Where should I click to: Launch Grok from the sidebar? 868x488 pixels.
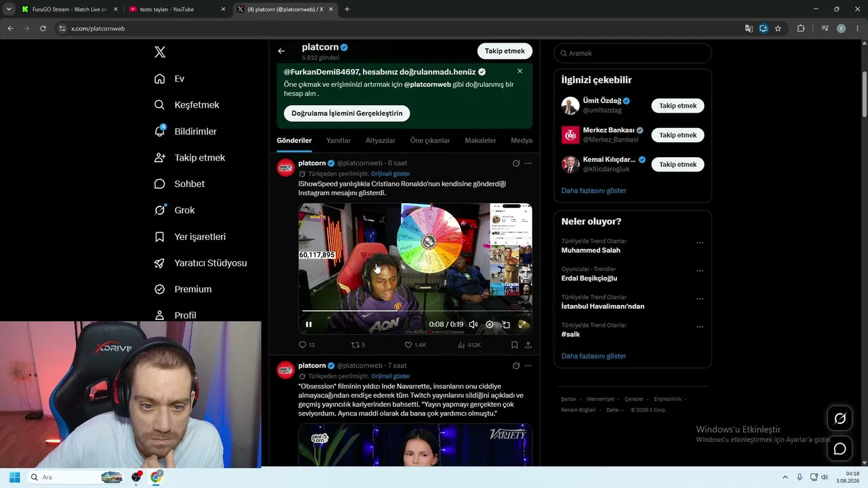click(x=174, y=210)
